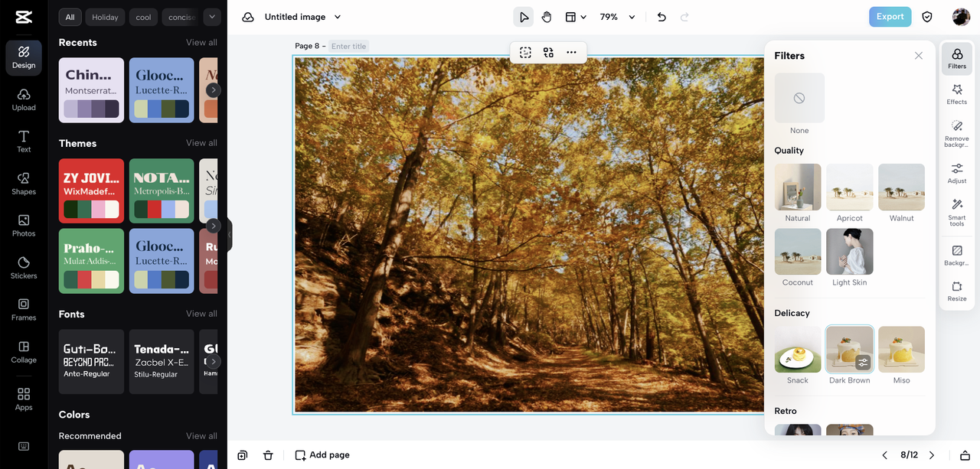Expand the style tags dropdown chevron
The width and height of the screenshot is (980, 469).
click(x=212, y=17)
